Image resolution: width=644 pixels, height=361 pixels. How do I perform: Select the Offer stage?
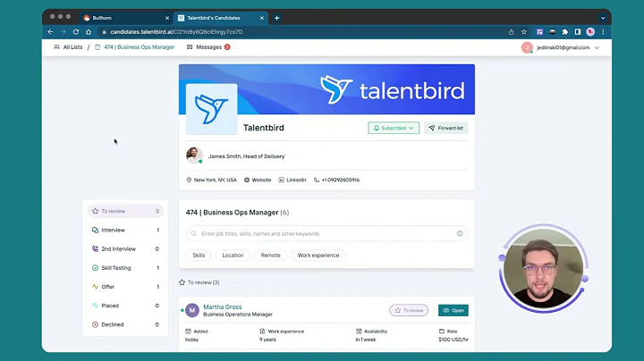125,287
